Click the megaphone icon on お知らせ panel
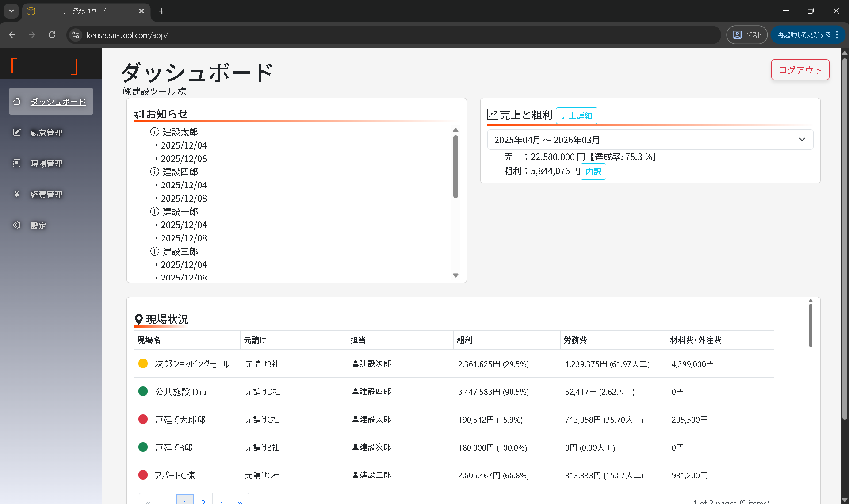This screenshot has width=849, height=504. pos(138,114)
